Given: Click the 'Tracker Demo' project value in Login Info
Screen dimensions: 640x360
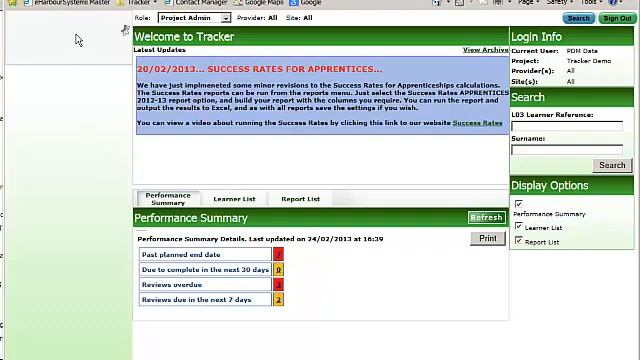Looking at the screenshot, I should (x=589, y=61).
